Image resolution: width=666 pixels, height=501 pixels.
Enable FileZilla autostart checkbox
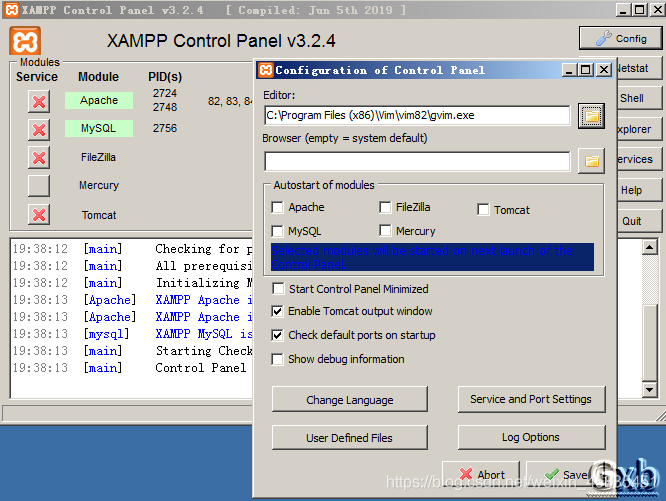(x=385, y=208)
